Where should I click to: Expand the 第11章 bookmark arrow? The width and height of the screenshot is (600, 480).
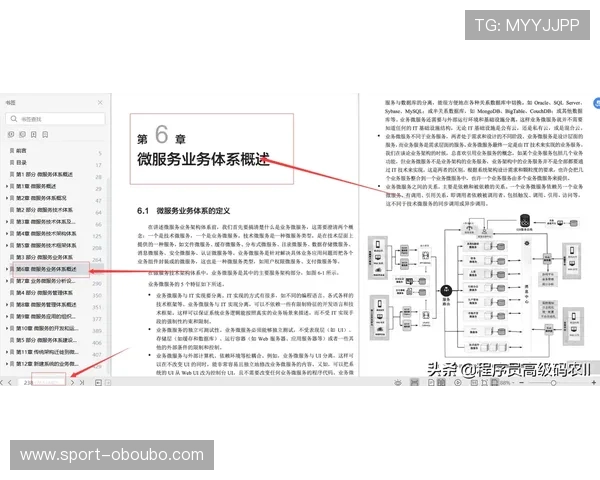7,352
